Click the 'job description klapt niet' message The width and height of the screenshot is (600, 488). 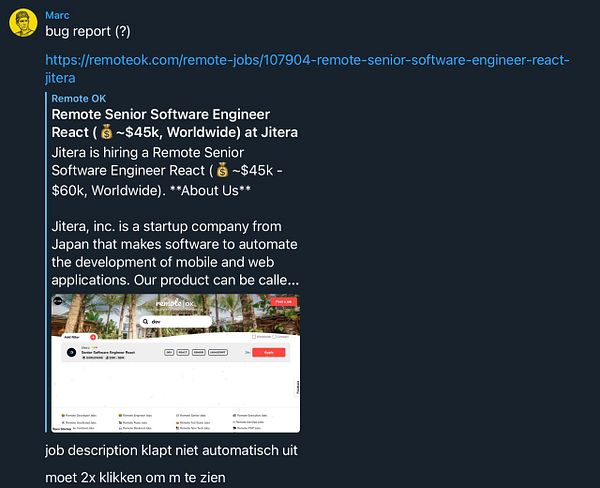click(x=171, y=451)
